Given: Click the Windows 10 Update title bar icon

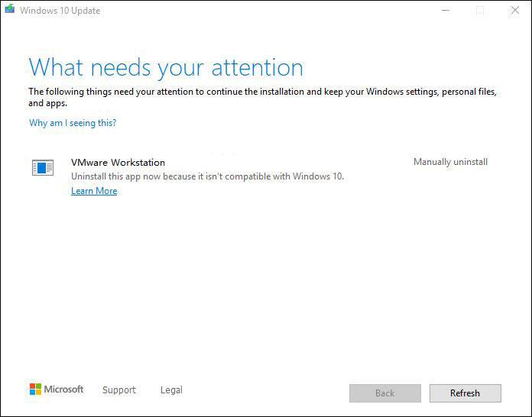Looking at the screenshot, I should pos(10,10).
